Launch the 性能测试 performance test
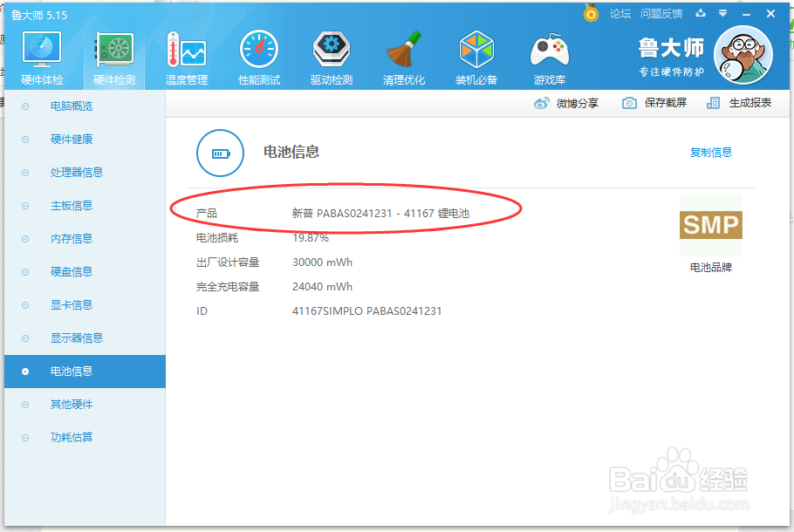Screen dimensions: 794x532 (259, 58)
